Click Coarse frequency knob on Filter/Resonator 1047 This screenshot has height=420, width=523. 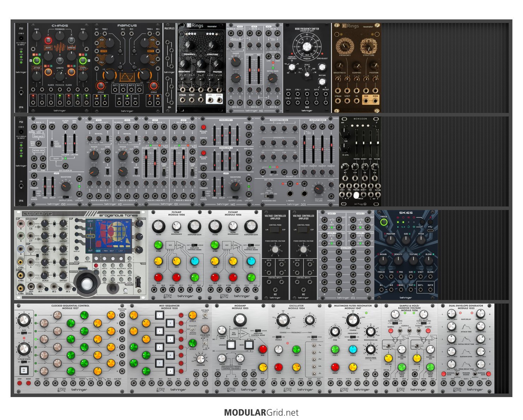353,320
